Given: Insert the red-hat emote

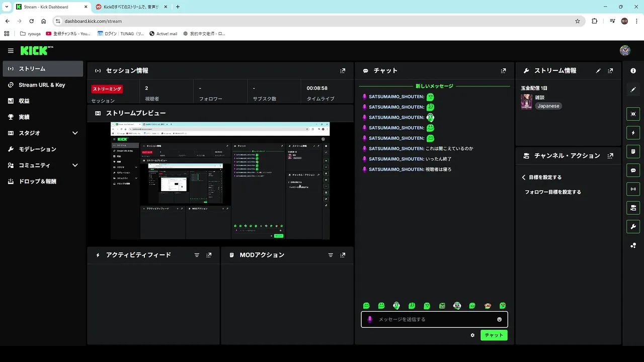Looking at the screenshot, I should pos(487,306).
